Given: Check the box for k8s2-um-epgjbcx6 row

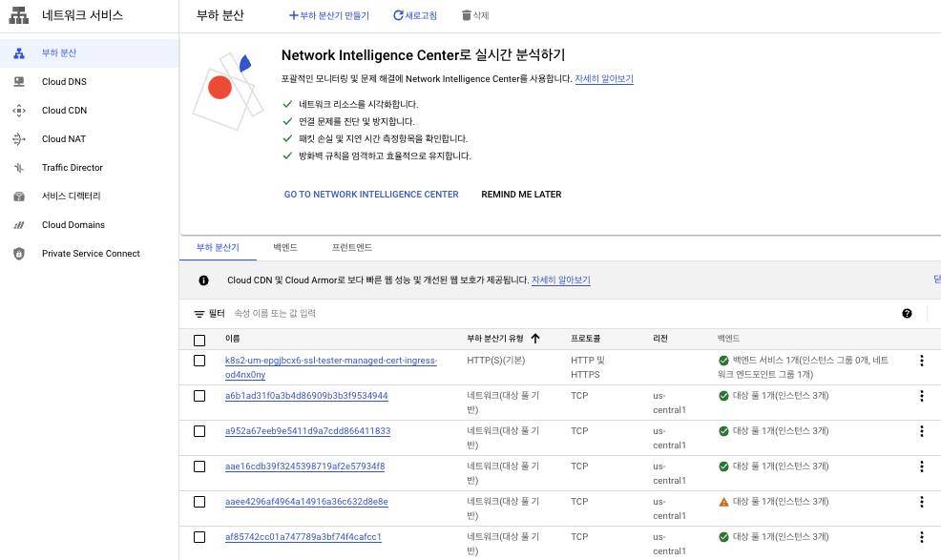Looking at the screenshot, I should [199, 361].
